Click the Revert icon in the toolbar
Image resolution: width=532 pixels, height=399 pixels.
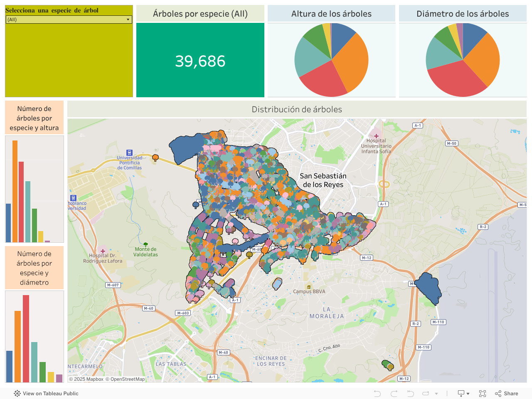pyautogui.click(x=410, y=394)
